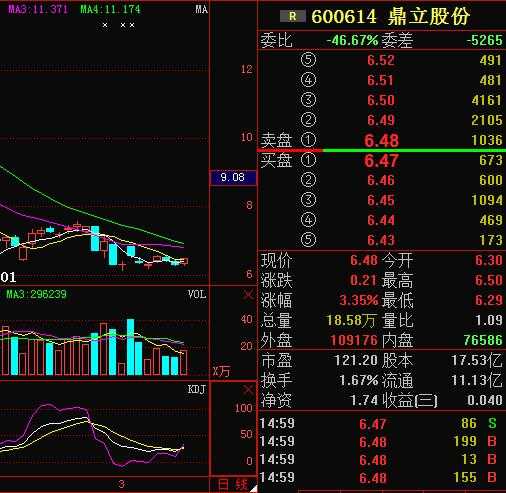Image resolution: width=506 pixels, height=493 pixels.
Task: Click the MA3 11.371 legend label
Action: coord(38,9)
